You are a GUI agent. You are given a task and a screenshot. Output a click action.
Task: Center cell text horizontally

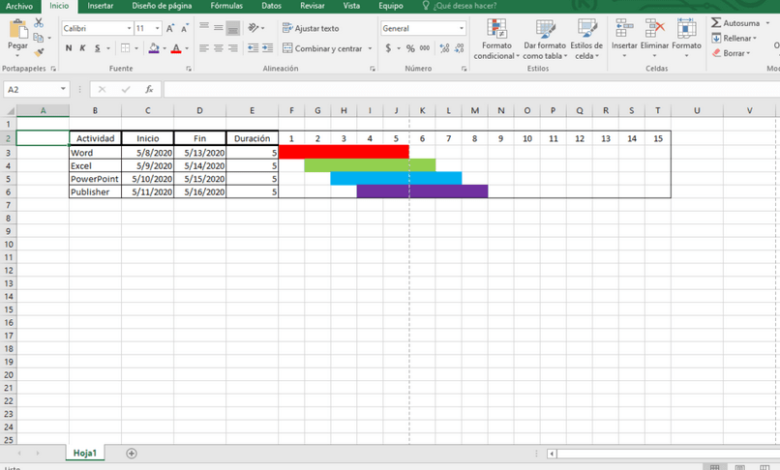click(x=218, y=48)
